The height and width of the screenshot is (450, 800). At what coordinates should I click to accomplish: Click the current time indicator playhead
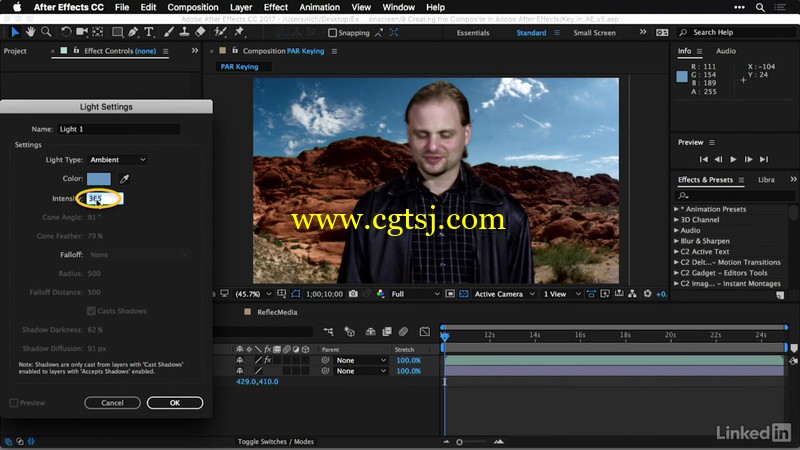(x=444, y=336)
